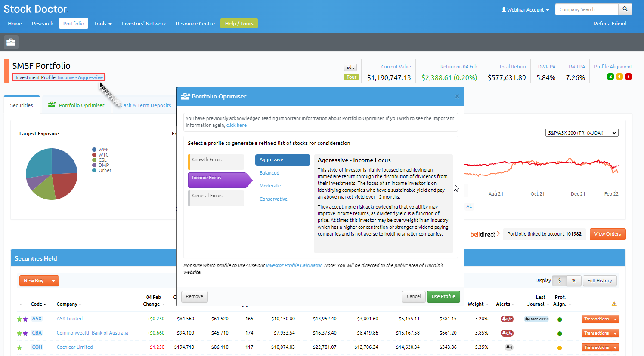Viewport: 644px width, 356px height.
Task: Click the briefcase icon in dialog title
Action: tap(185, 96)
